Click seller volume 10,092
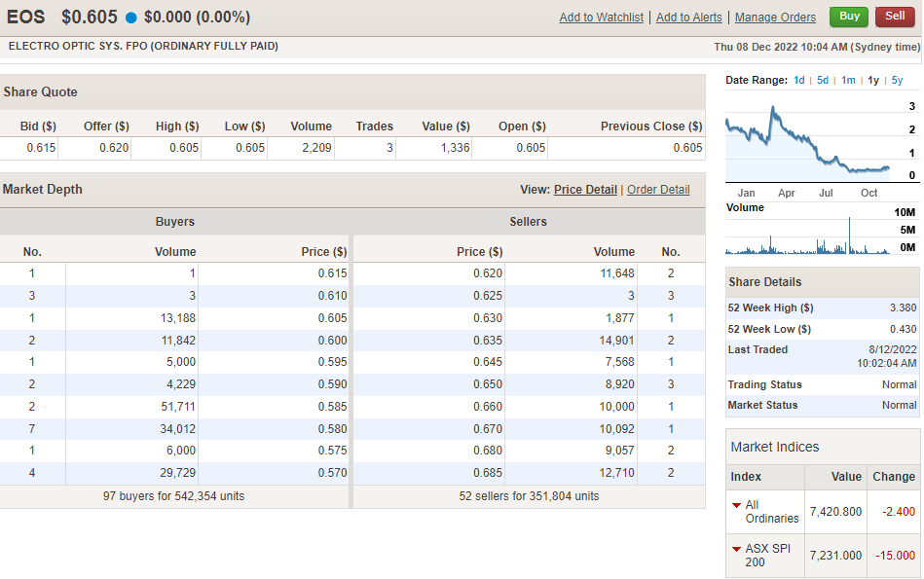Screen dimensions: 924x579 coord(617,429)
